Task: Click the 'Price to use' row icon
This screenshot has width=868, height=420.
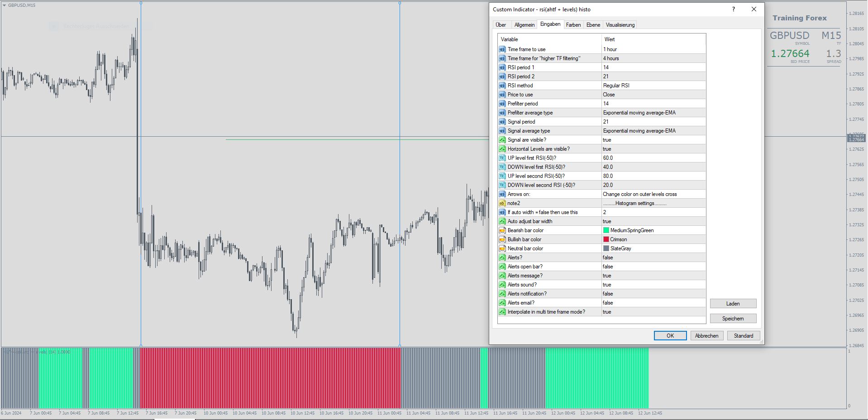Action: click(x=502, y=95)
